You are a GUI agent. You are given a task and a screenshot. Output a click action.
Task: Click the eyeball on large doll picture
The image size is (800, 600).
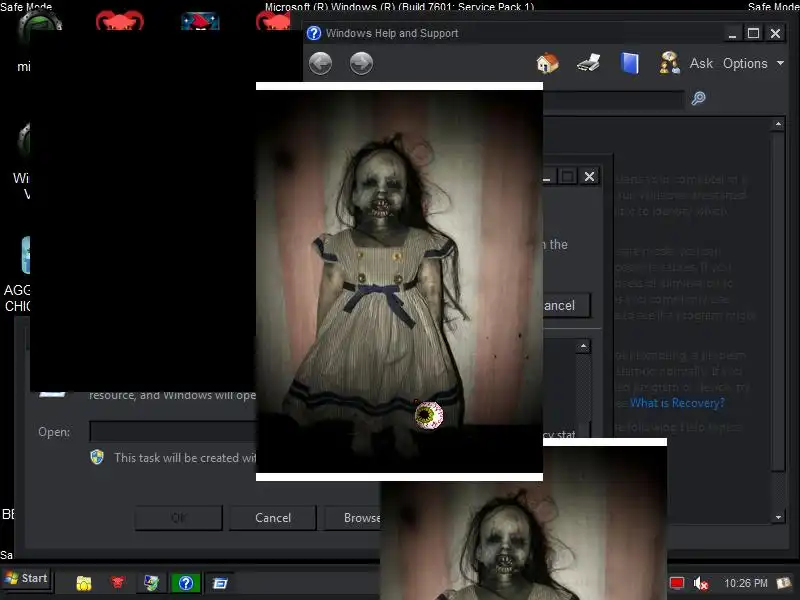point(429,416)
